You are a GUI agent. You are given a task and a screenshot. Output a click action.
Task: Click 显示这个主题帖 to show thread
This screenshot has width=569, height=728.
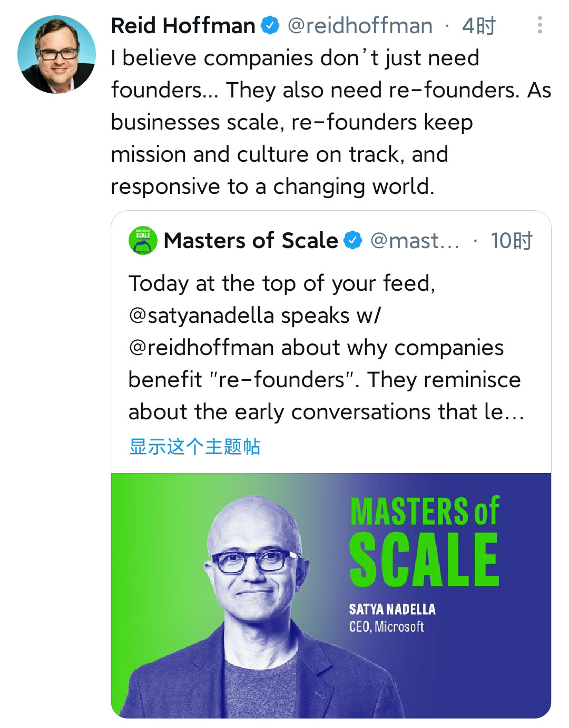coord(195,446)
